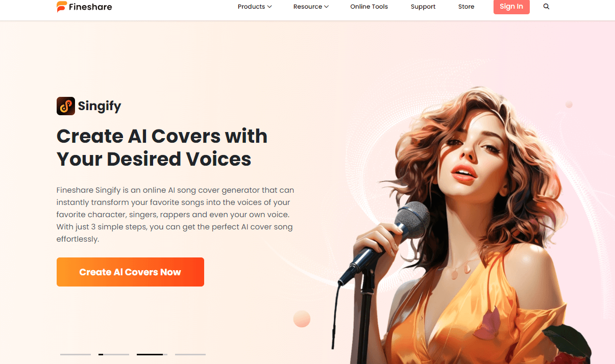This screenshot has height=364, width=615.
Task: Click the Sign In button
Action: (511, 7)
